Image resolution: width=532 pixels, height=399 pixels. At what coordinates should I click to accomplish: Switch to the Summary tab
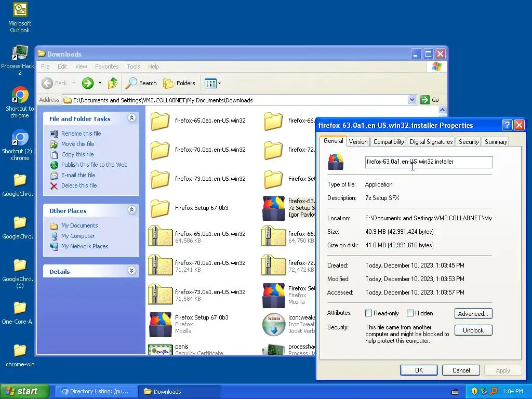click(x=496, y=142)
